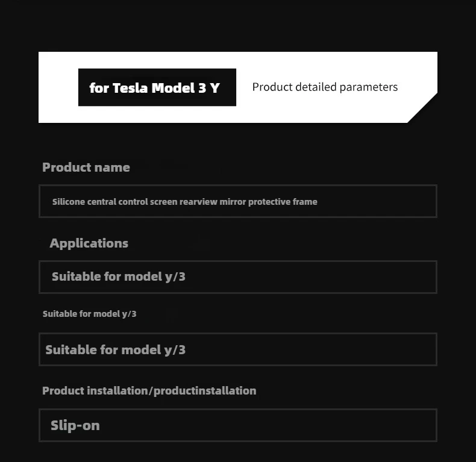Click the silicone protective frame name field

pyautogui.click(x=237, y=201)
